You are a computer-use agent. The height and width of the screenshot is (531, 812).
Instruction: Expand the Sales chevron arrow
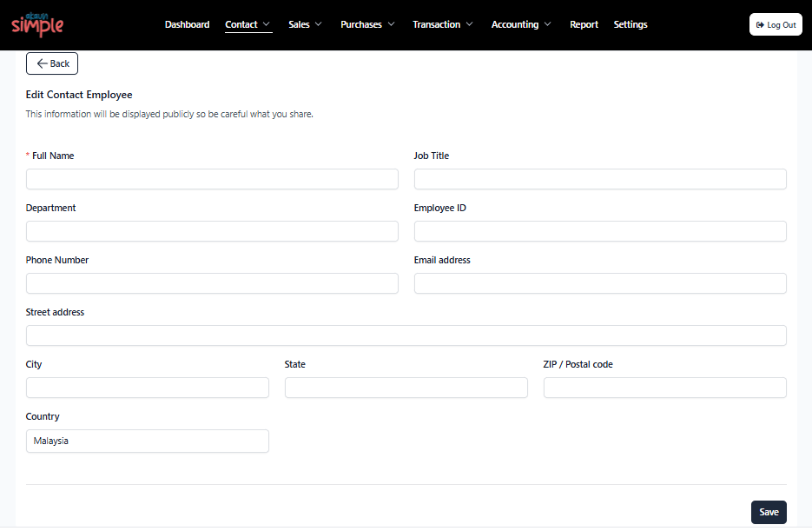coord(319,24)
